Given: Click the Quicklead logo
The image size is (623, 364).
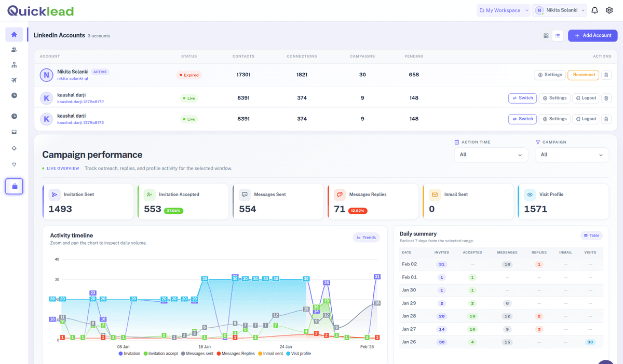Looking at the screenshot, I should 40,10.
